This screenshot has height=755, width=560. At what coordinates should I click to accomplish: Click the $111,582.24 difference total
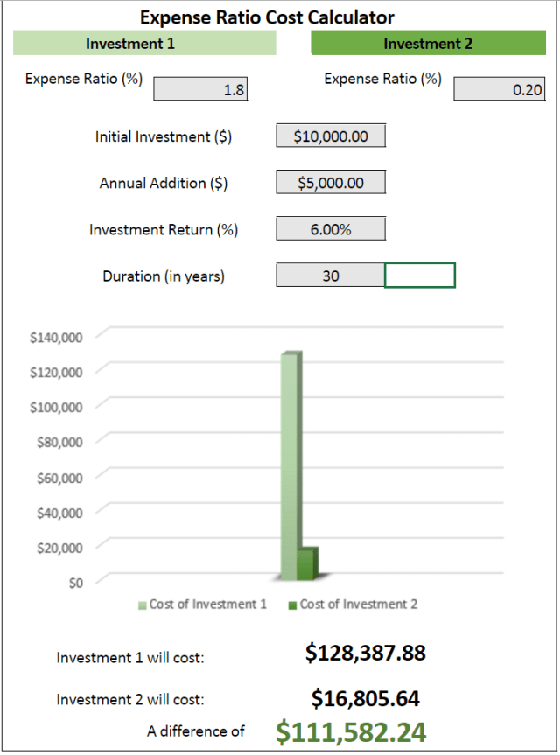pos(351,731)
